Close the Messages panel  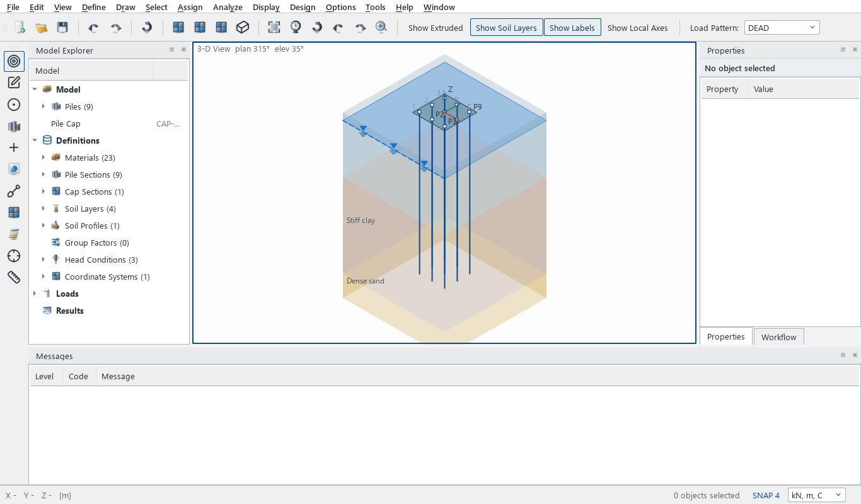tap(855, 355)
